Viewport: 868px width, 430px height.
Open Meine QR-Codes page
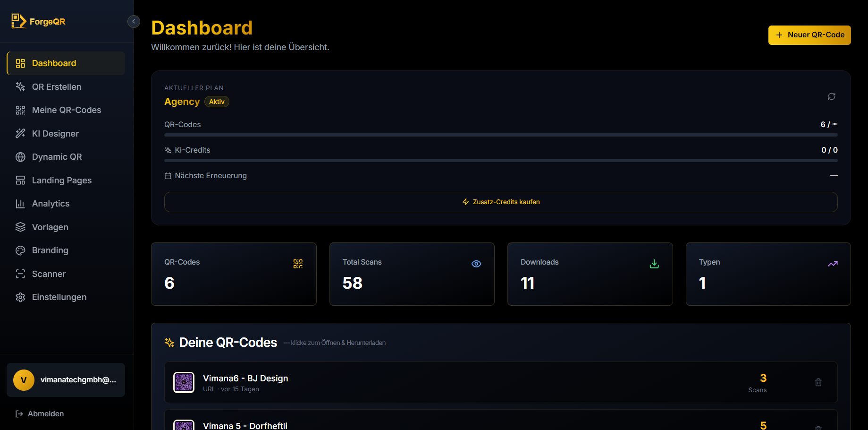[x=66, y=110]
